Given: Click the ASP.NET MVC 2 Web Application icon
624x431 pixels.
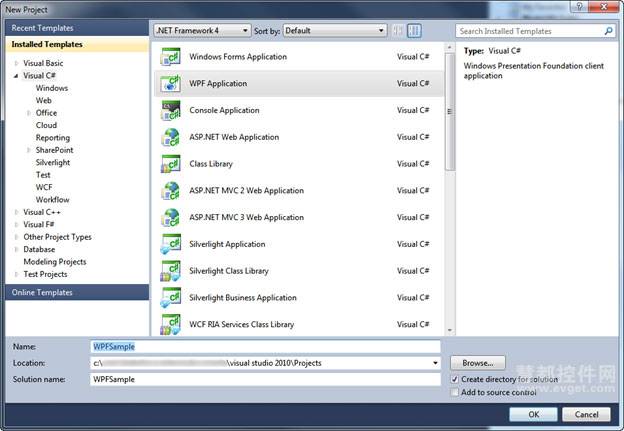Looking at the screenshot, I should 171,190.
